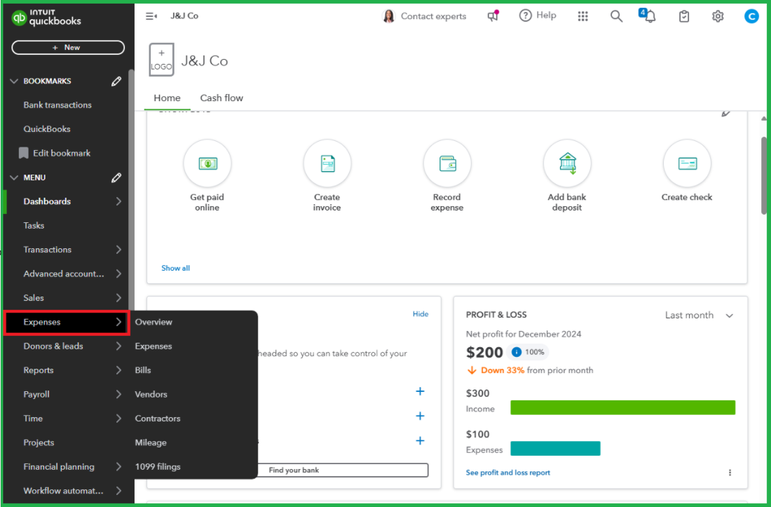Open Donors & leads menu item
This screenshot has height=507, width=771.
click(x=53, y=346)
